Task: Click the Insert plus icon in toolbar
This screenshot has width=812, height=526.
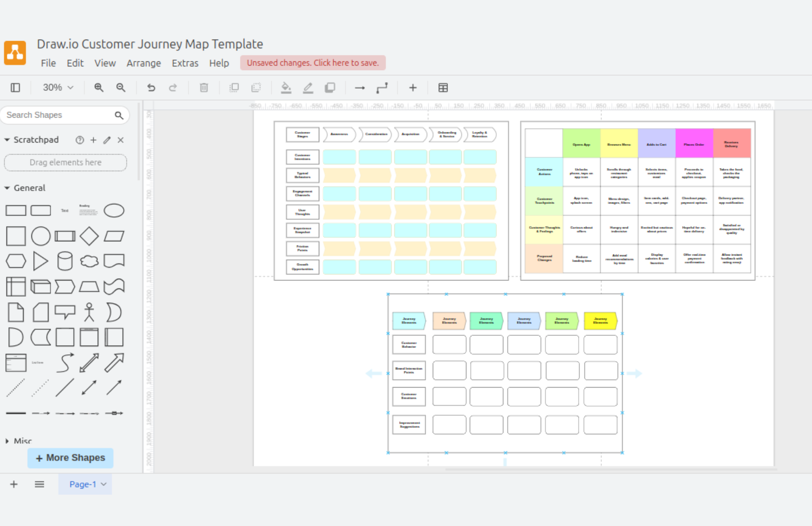Action: 413,88
